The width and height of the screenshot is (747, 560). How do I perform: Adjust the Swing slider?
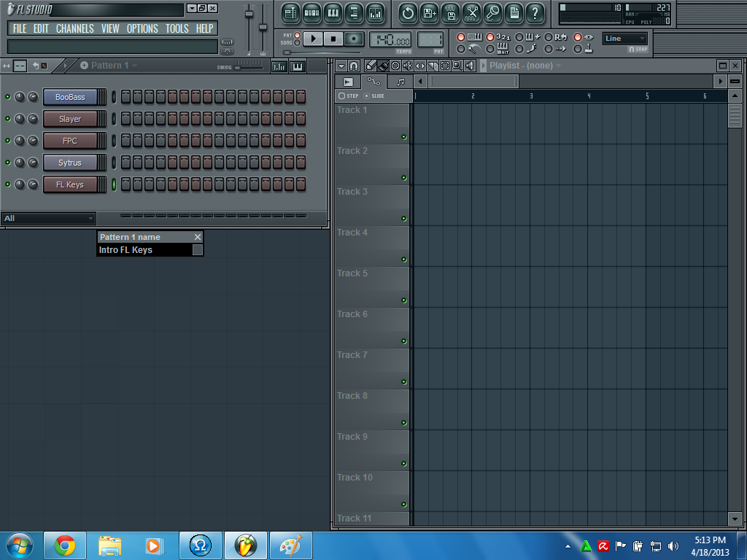249,66
